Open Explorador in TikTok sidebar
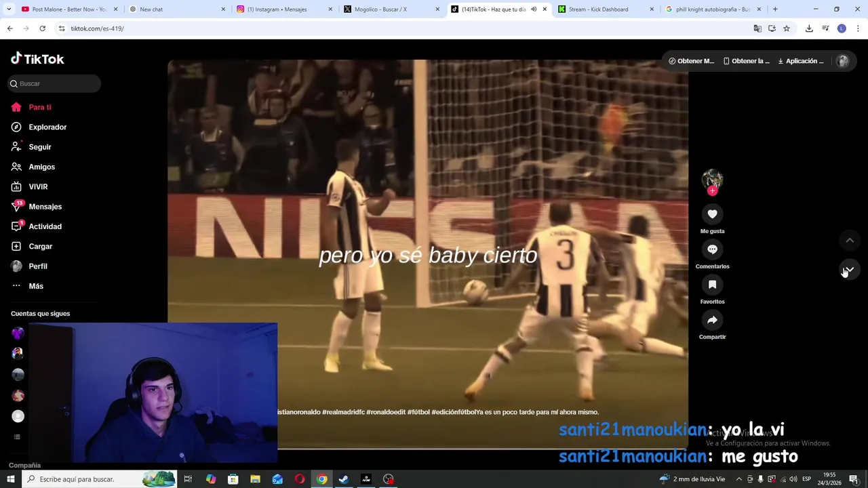This screenshot has width=868, height=488. coord(39,127)
